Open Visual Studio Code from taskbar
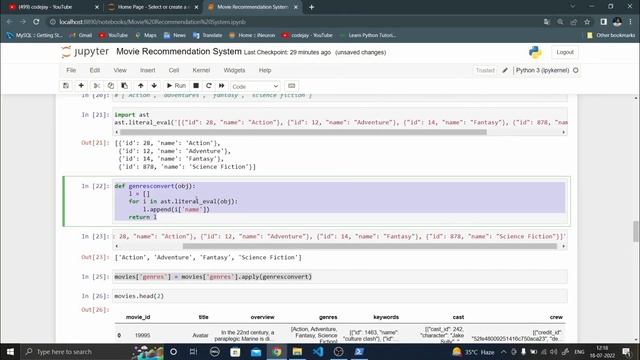Screen dimensions: 640x360 pos(318,352)
